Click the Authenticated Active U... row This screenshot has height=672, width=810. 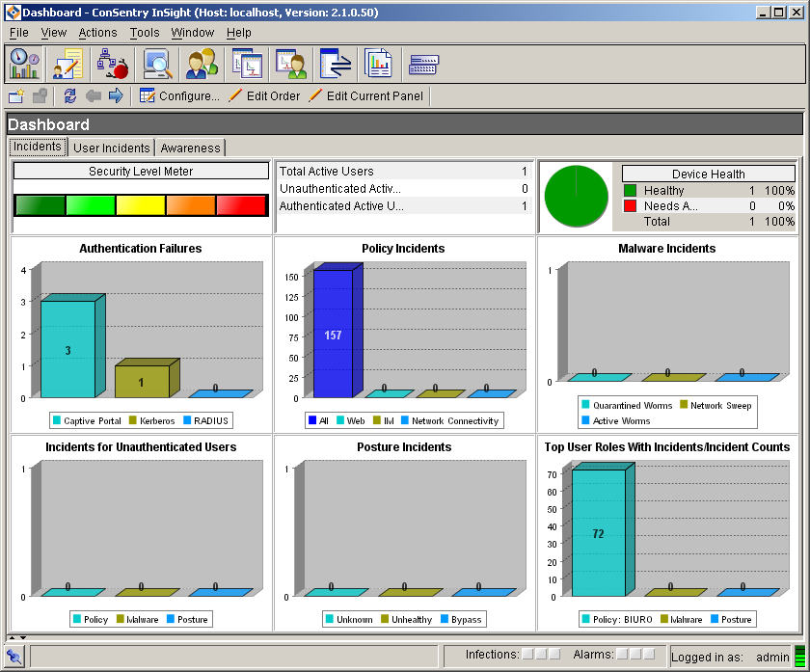tap(403, 206)
